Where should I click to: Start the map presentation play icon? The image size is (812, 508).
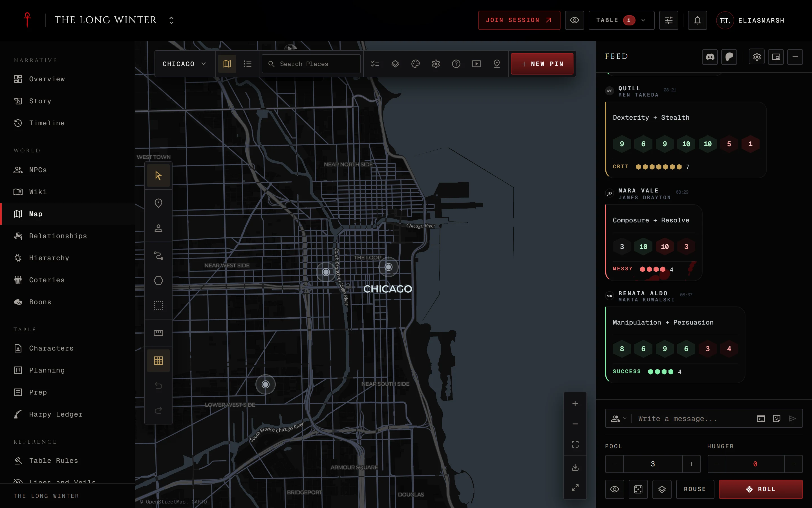click(476, 64)
